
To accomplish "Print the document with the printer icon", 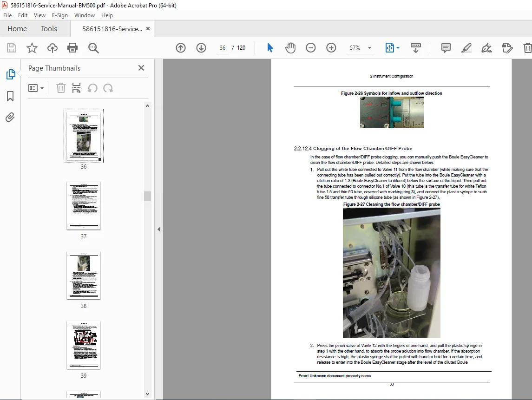I will [x=72, y=48].
